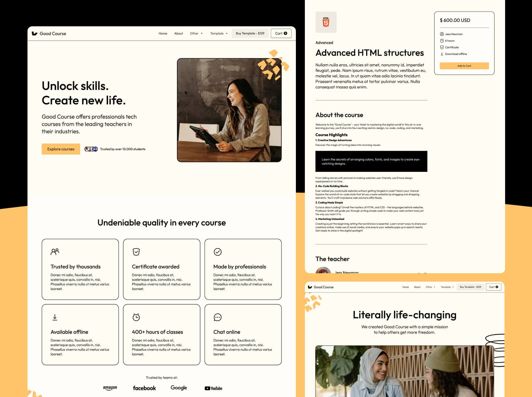Click the "$ 600.00 USD" price text
The height and width of the screenshot is (397, 532).
(455, 20)
